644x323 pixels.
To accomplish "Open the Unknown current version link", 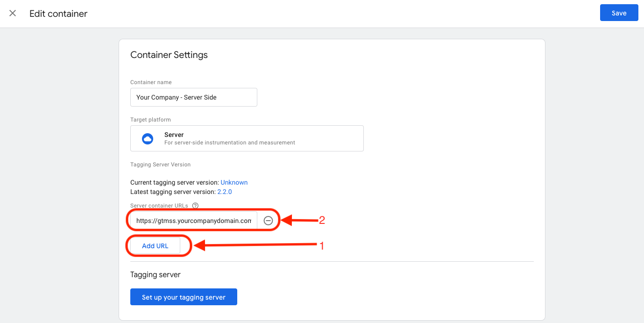I will [x=234, y=182].
